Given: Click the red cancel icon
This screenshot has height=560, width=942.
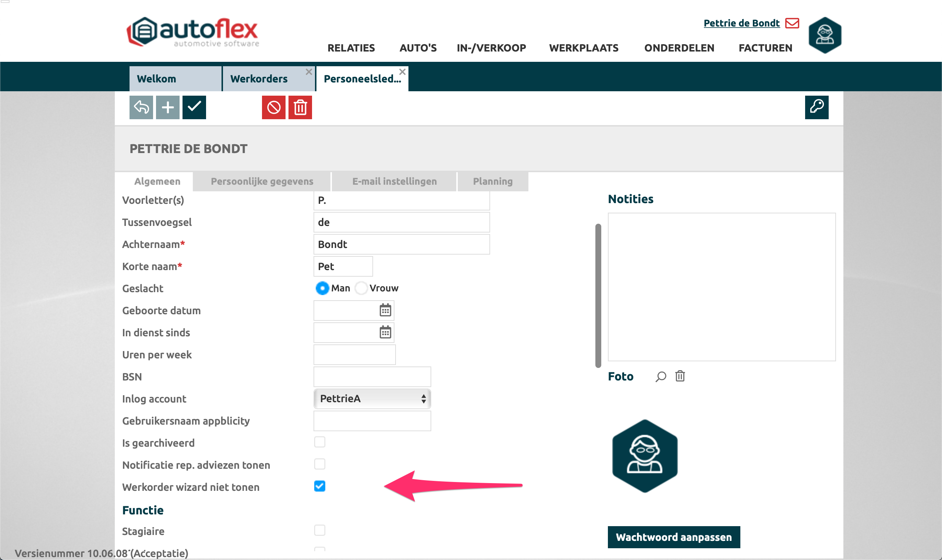Looking at the screenshot, I should [274, 107].
